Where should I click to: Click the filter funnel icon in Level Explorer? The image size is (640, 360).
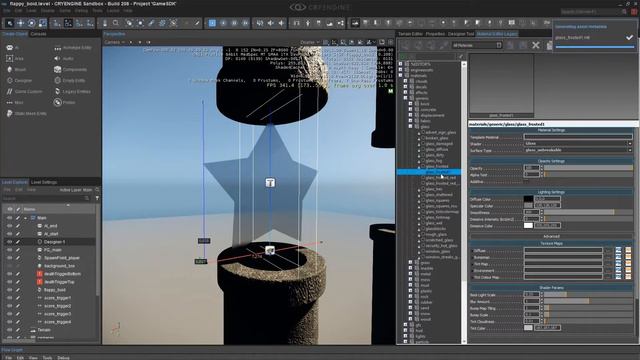click(97, 198)
